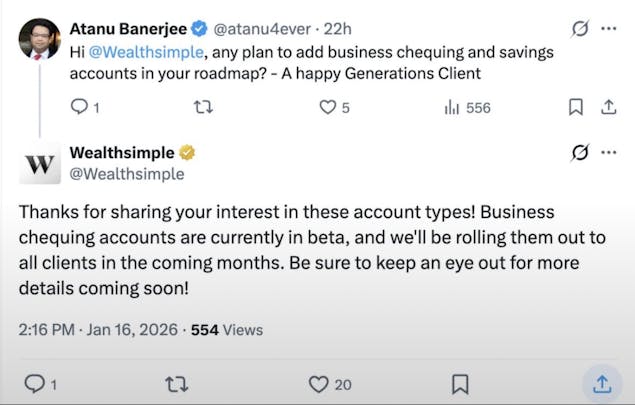Open more options for Wealthsimple reply
The image size is (635, 405).
(x=608, y=153)
